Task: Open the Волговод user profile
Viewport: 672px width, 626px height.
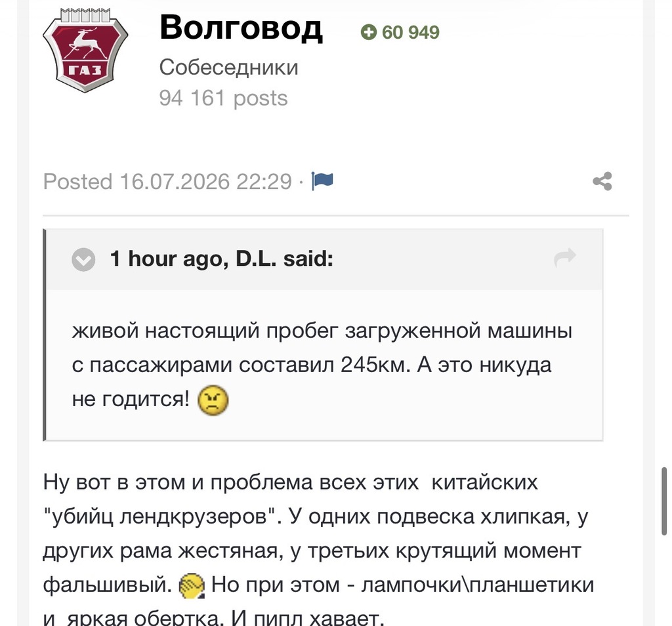Action: [x=241, y=28]
